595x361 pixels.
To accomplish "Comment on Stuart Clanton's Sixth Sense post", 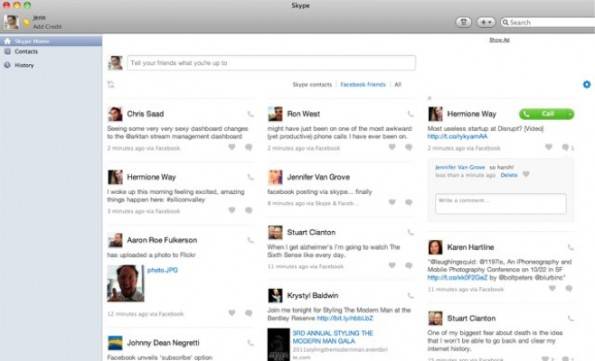I will [409, 265].
